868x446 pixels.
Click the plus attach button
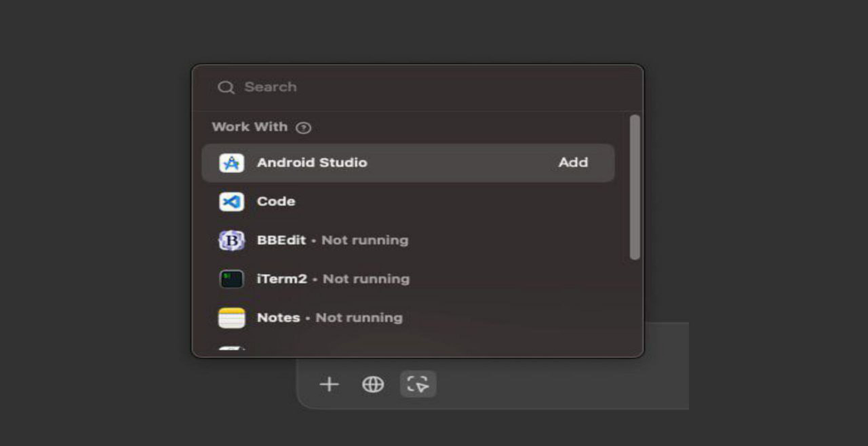click(x=329, y=385)
